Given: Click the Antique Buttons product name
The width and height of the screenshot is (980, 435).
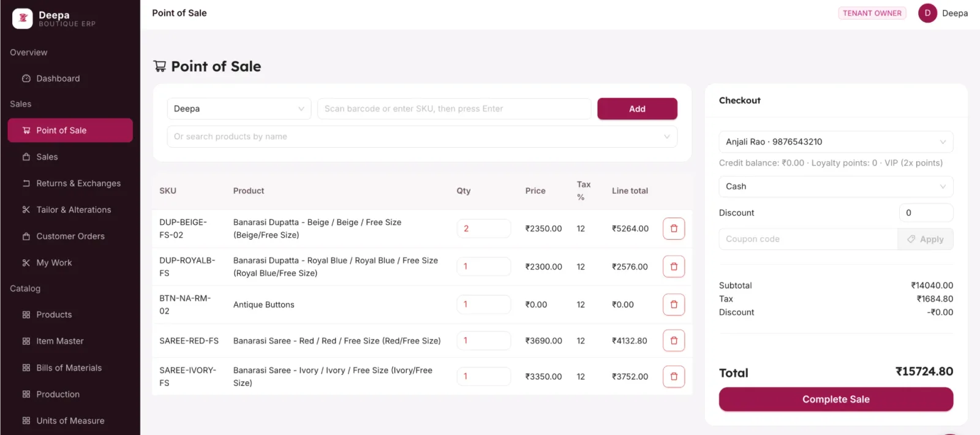Looking at the screenshot, I should tap(264, 304).
